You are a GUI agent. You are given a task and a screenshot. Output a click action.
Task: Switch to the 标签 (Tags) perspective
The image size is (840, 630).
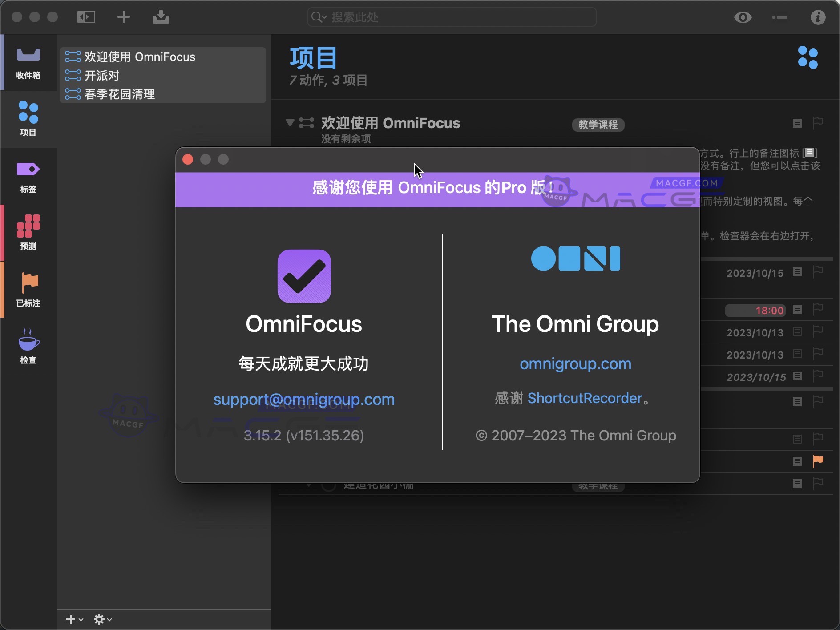click(x=28, y=176)
